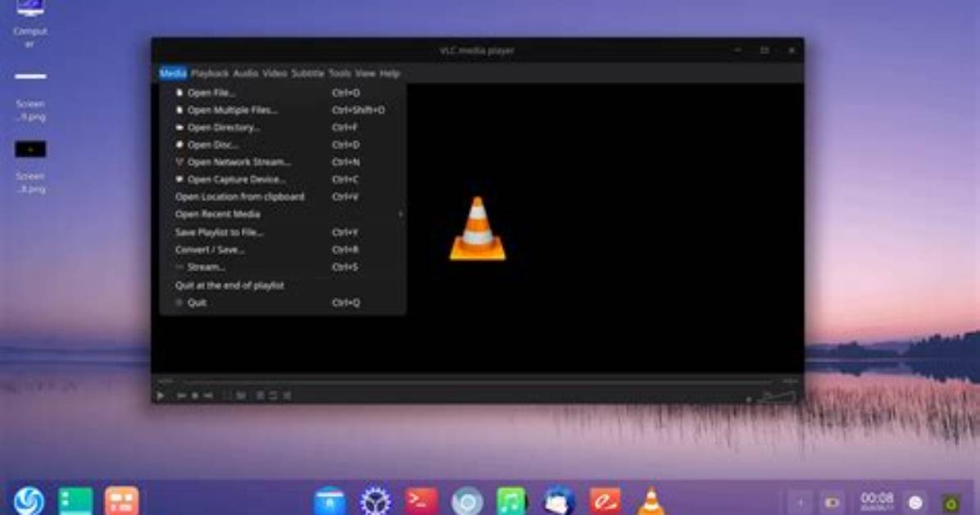
Task: Open the Video menu
Action: (x=274, y=73)
